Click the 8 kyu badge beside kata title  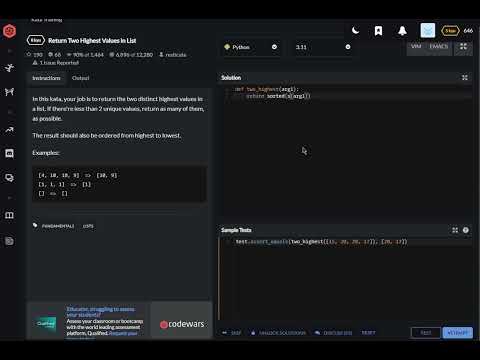[x=36, y=40]
